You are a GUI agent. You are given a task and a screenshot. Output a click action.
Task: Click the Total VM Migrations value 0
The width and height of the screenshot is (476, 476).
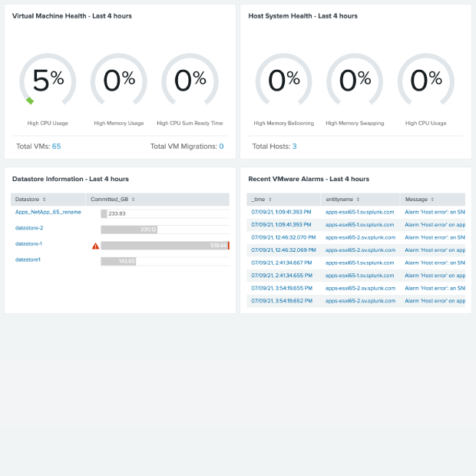tap(221, 147)
